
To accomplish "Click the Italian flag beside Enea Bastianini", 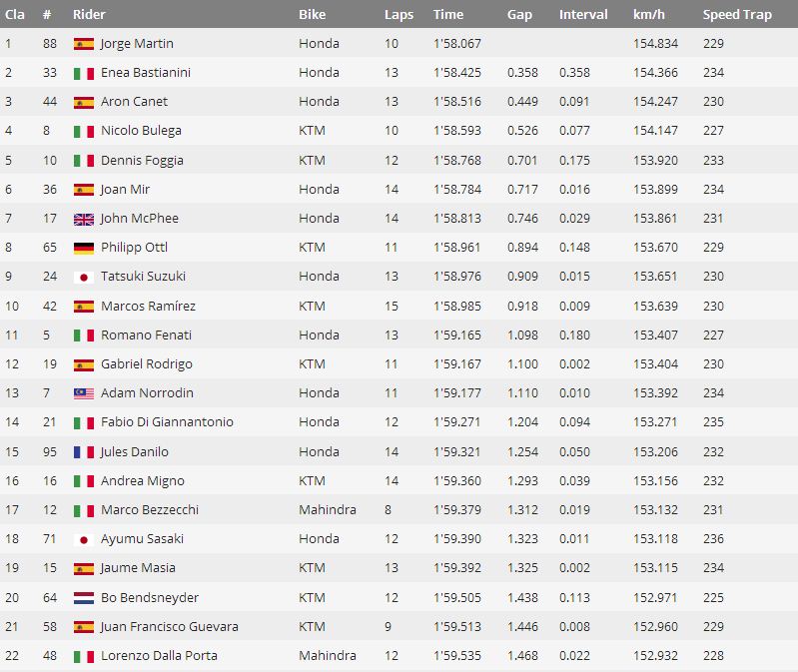I will [x=84, y=74].
